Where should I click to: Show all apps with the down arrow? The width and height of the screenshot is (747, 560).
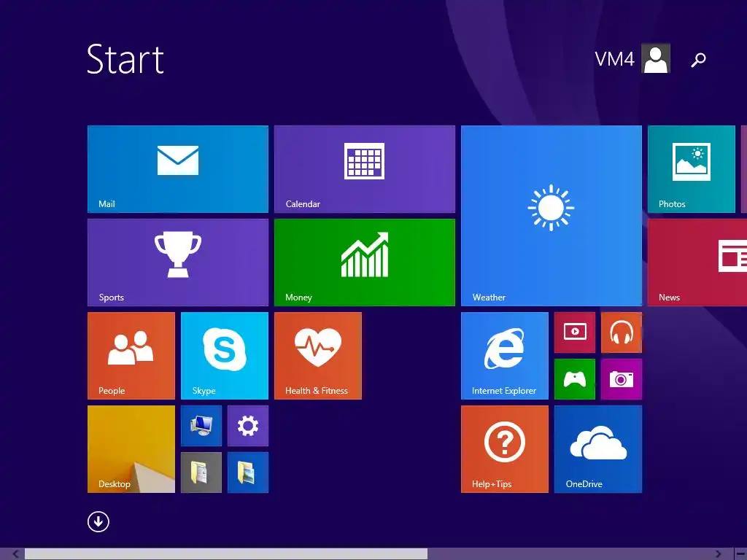98,522
